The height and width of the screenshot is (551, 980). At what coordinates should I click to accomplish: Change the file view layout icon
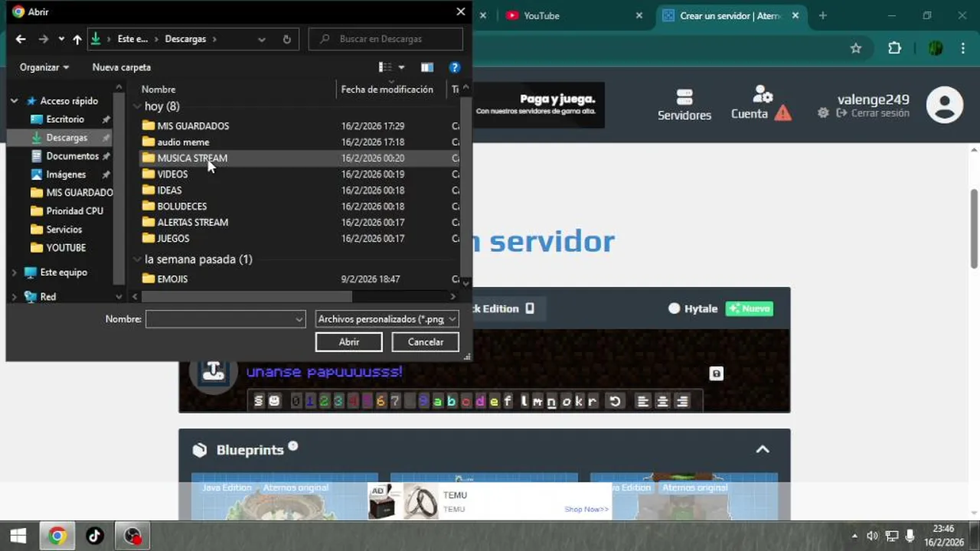pyautogui.click(x=385, y=67)
